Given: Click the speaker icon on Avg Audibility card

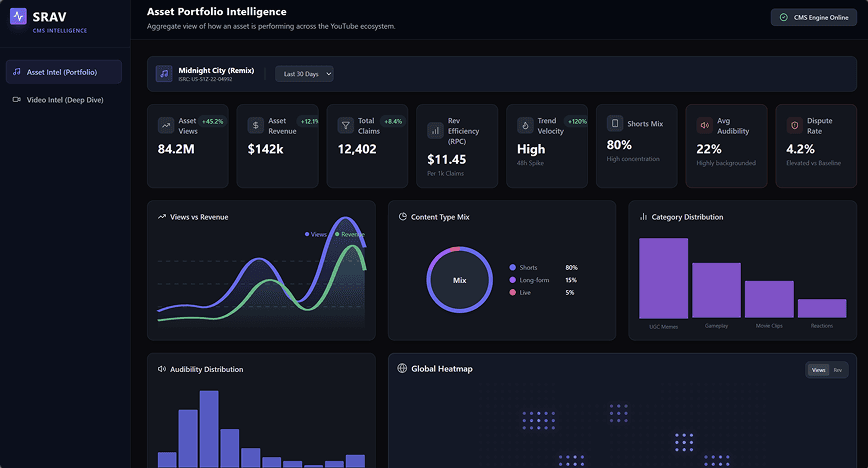Looking at the screenshot, I should click(704, 125).
